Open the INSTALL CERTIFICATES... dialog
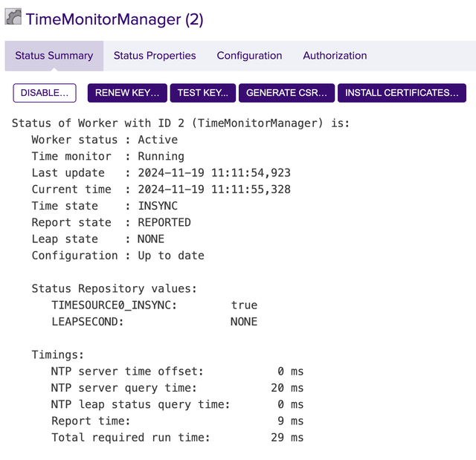The height and width of the screenshot is (460, 476). click(x=402, y=93)
